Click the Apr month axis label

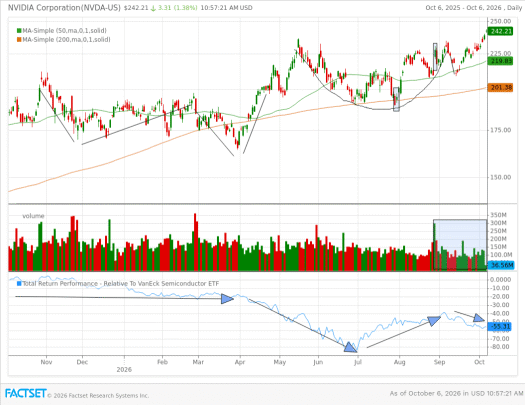(x=240, y=362)
